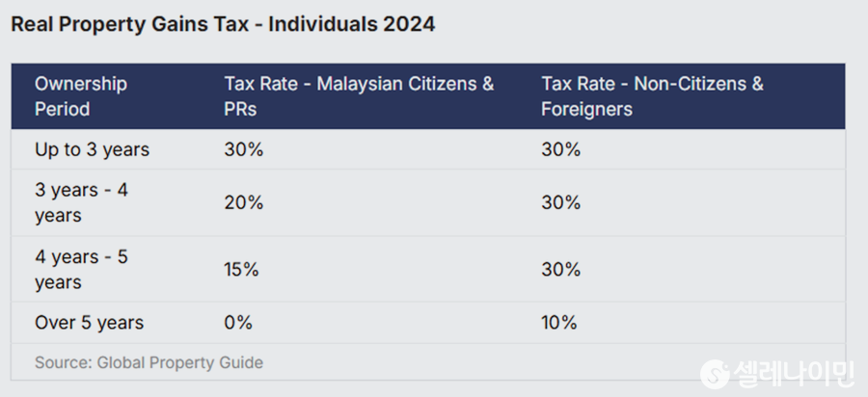Click the 15% citizens tax rate cell
Image resolution: width=868 pixels, height=397 pixels.
tap(241, 270)
